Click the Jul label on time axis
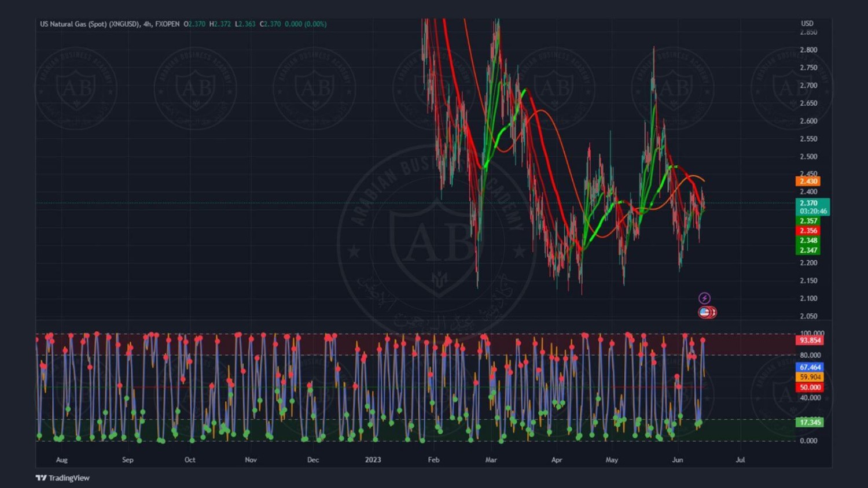Screen dimensions: 868x488 point(740,460)
